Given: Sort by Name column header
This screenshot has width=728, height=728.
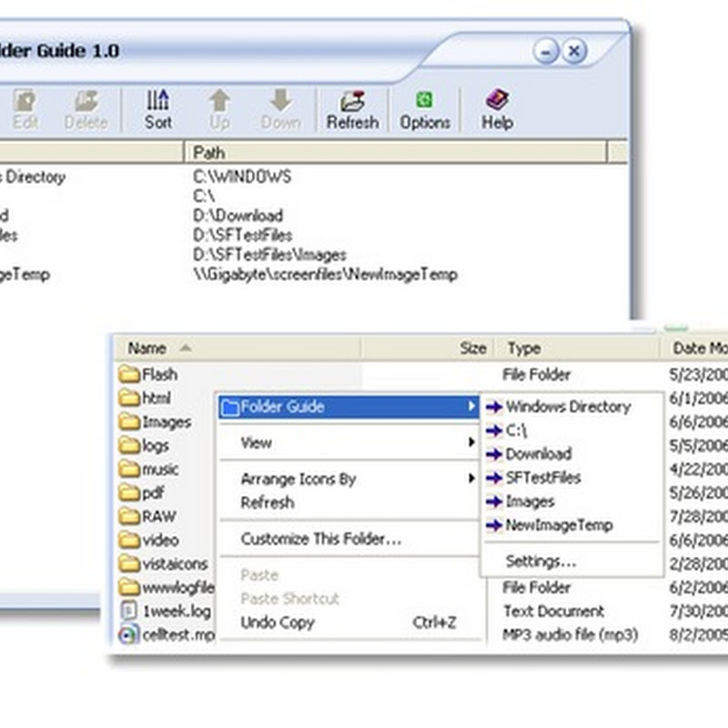Looking at the screenshot, I should (238, 349).
